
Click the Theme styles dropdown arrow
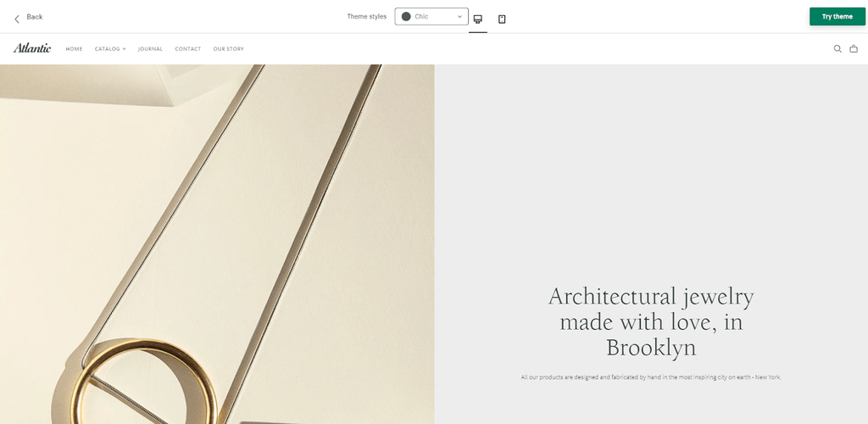459,17
